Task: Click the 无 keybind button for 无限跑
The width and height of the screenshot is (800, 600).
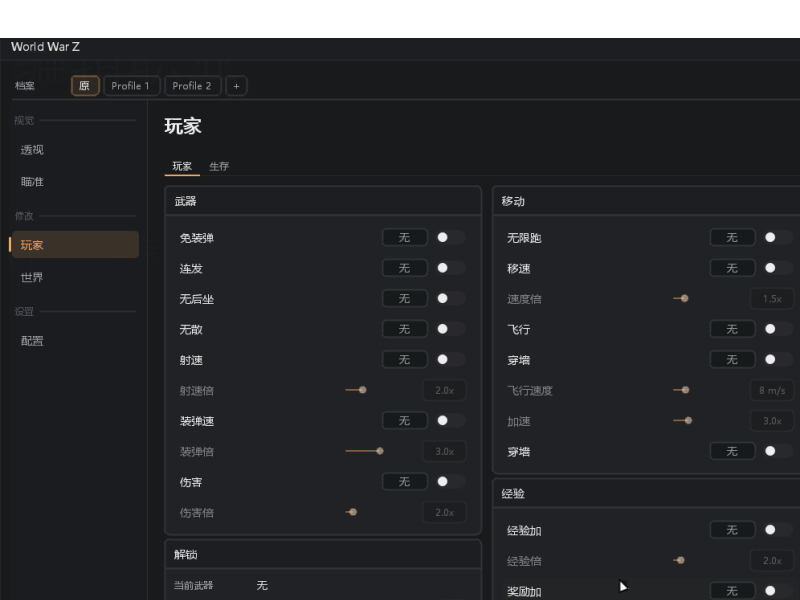Action: point(732,237)
